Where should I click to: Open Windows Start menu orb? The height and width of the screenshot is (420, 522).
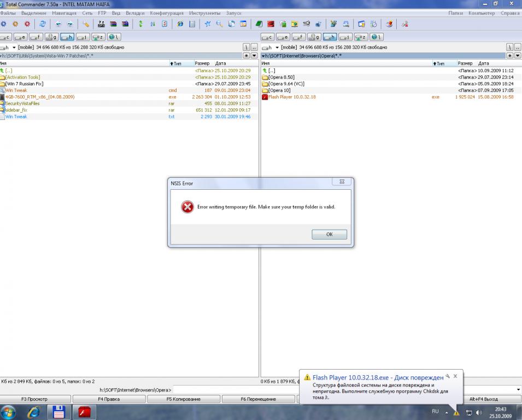(x=9, y=412)
